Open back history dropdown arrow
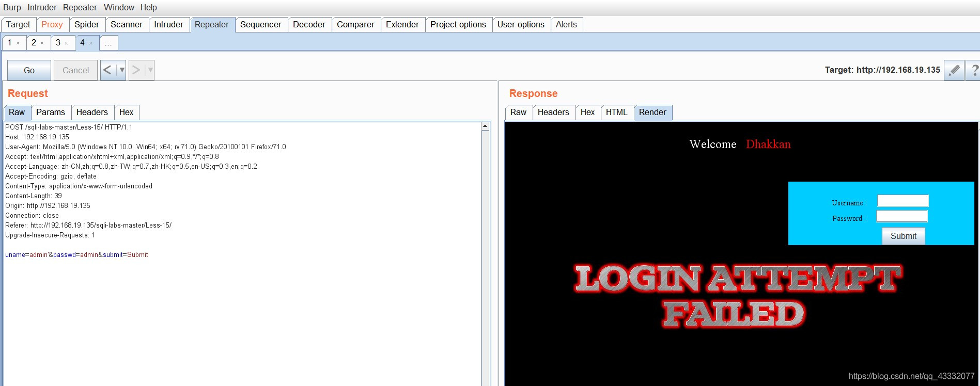The width and height of the screenshot is (980, 386). (x=121, y=70)
